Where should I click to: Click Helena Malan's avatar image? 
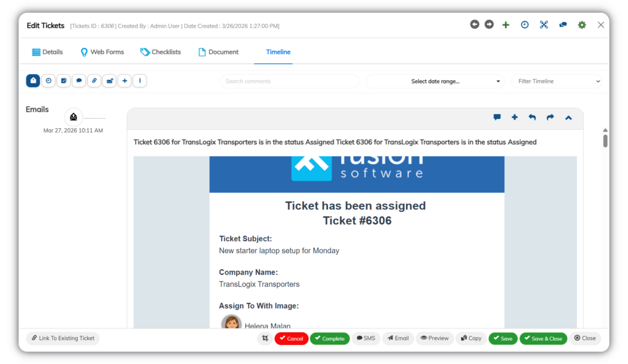(231, 322)
